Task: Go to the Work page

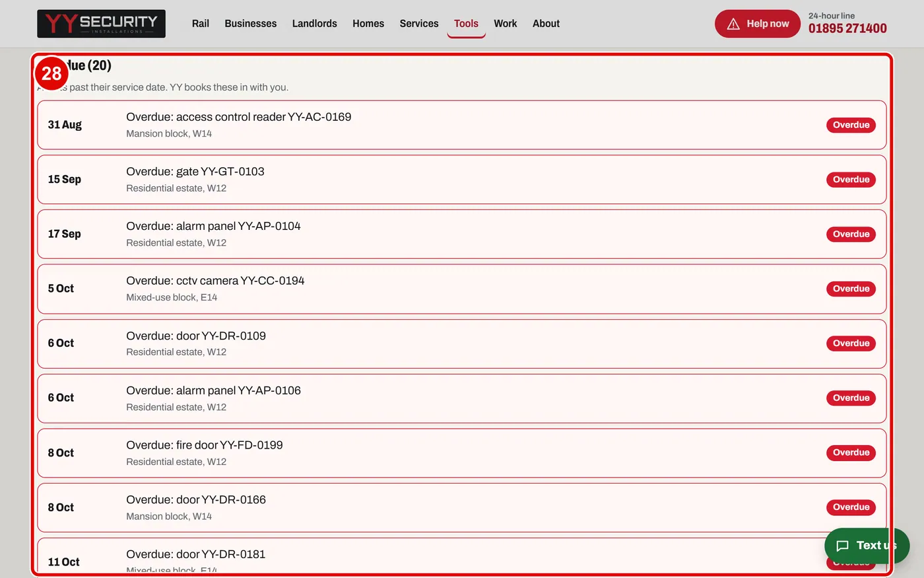Action: click(506, 24)
